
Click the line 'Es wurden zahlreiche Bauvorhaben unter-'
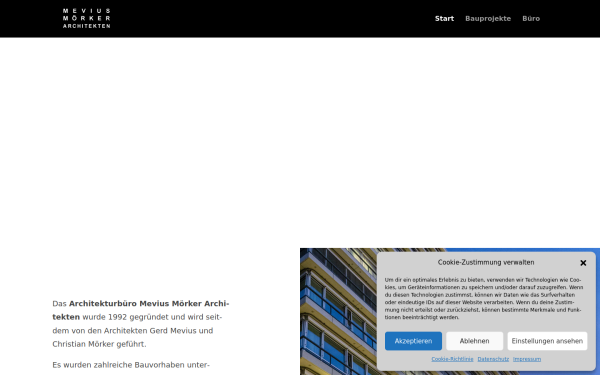[x=131, y=365]
